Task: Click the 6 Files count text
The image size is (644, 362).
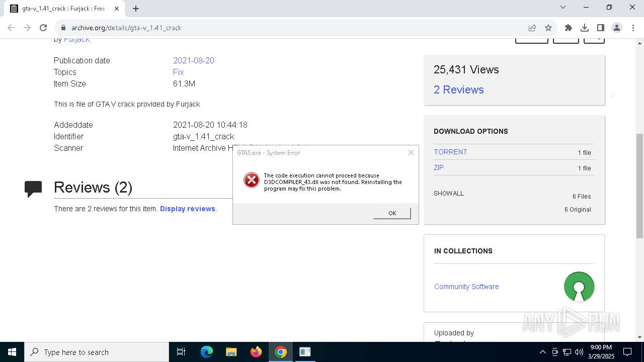Action: click(582, 197)
